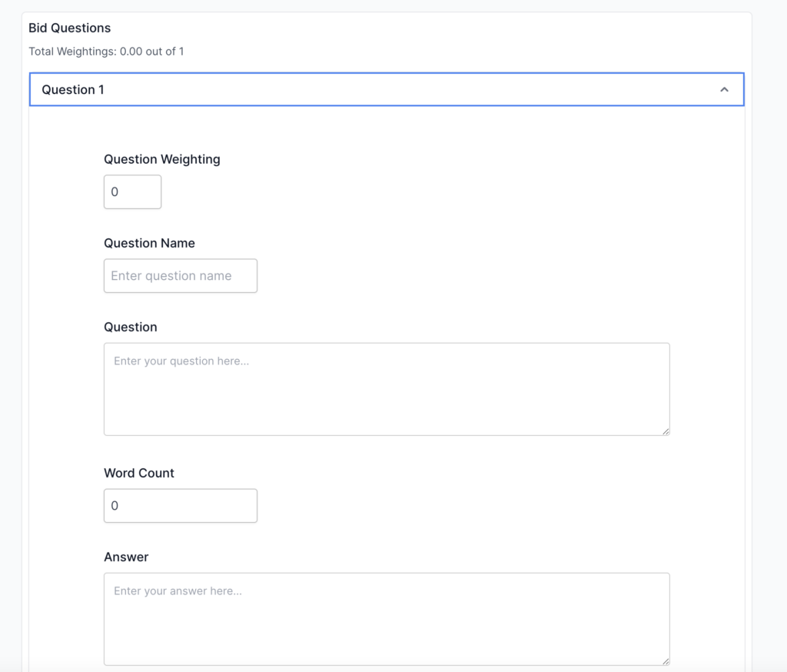Click the Question Name label

tap(149, 243)
